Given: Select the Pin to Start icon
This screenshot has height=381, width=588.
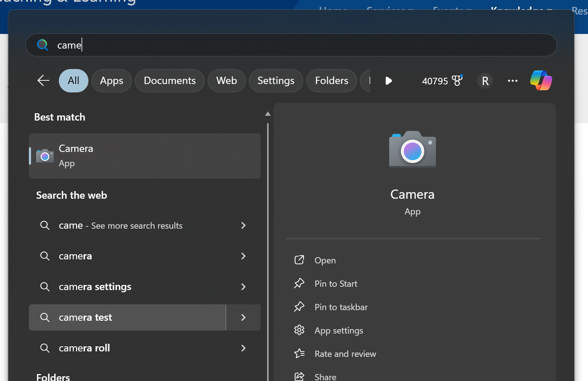Looking at the screenshot, I should pyautogui.click(x=299, y=283).
